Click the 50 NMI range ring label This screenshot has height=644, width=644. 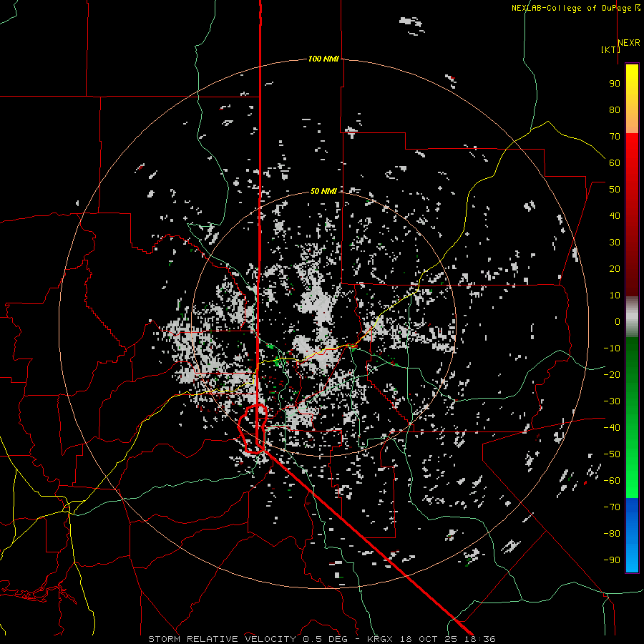[x=323, y=191]
